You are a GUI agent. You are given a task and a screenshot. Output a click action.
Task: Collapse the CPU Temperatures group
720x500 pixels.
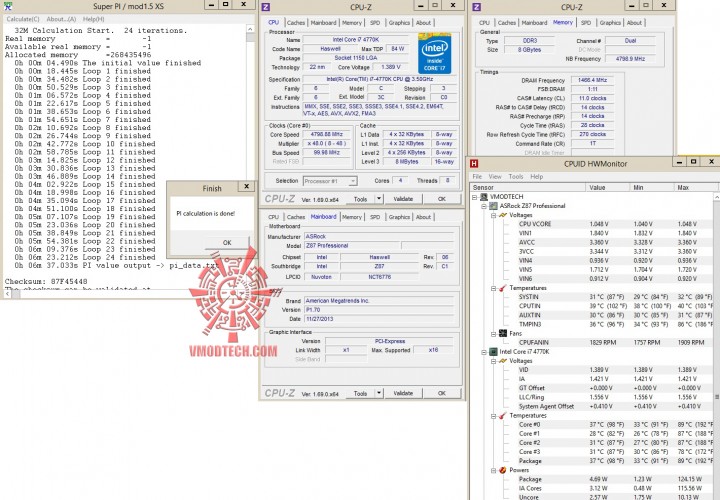click(494, 416)
